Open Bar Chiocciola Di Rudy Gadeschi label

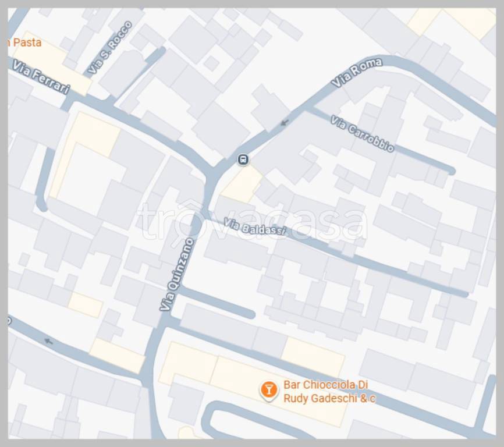coord(329,391)
